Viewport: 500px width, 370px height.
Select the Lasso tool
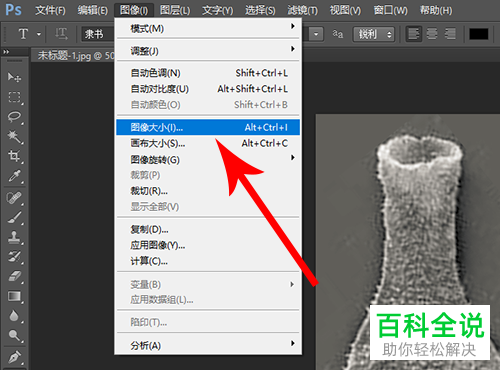[x=14, y=117]
